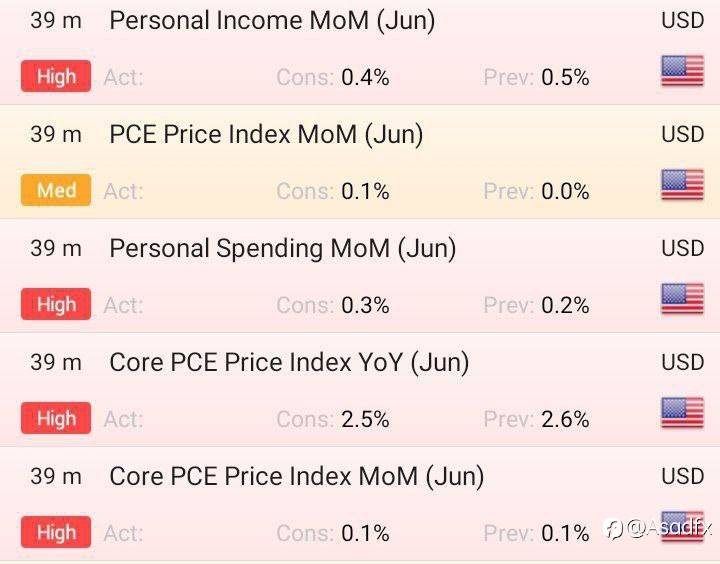Tap the US flag beside Personal Income
The height and width of the screenshot is (564, 720).
tap(682, 72)
